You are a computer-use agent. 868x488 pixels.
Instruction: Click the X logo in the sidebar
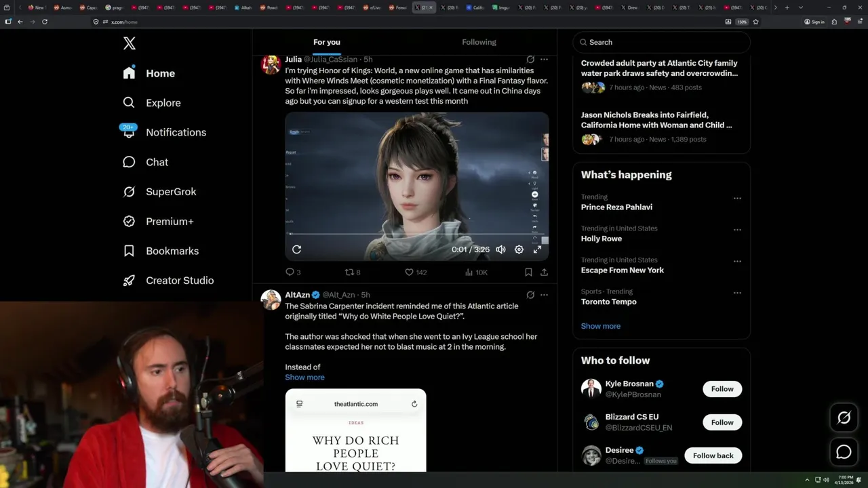130,43
